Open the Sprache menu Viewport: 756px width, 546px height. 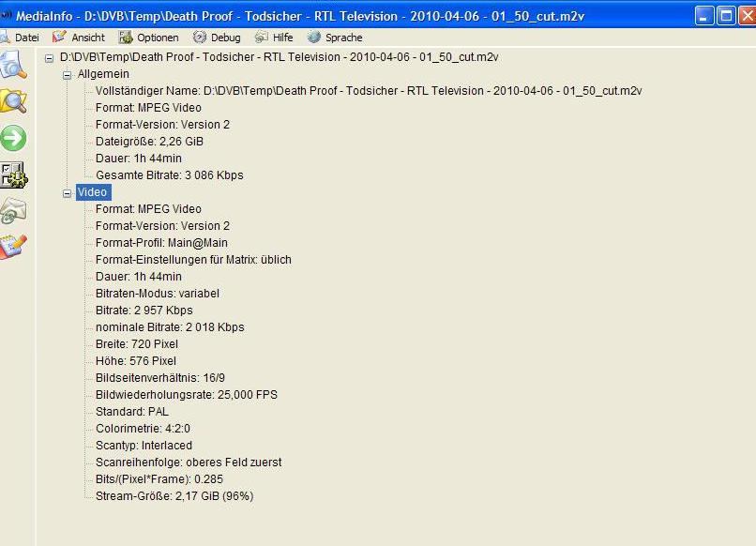335,38
